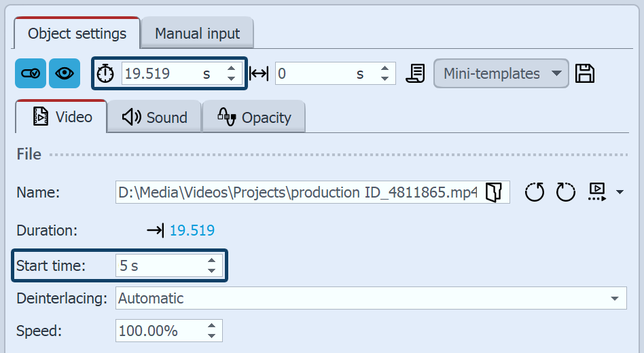Click the Speed label
The image size is (644, 353).
[39, 331]
